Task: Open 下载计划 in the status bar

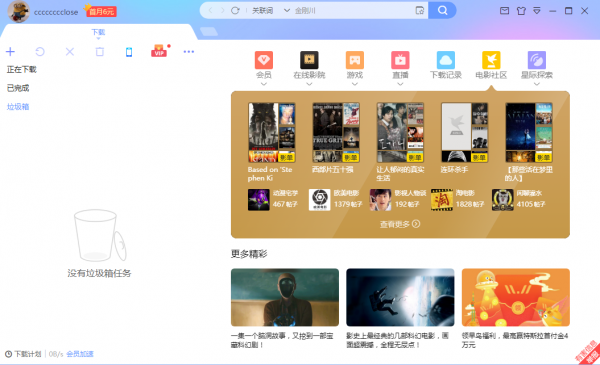Action: pos(23,354)
